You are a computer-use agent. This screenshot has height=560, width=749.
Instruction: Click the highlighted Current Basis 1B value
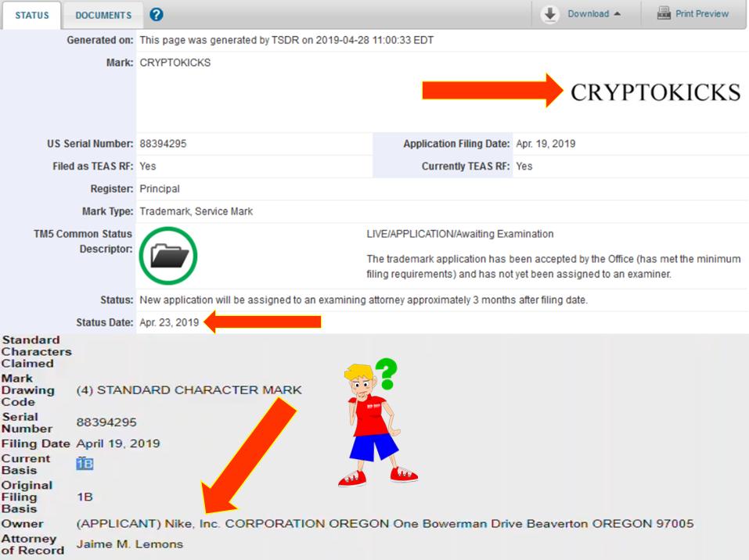pyautogui.click(x=85, y=464)
